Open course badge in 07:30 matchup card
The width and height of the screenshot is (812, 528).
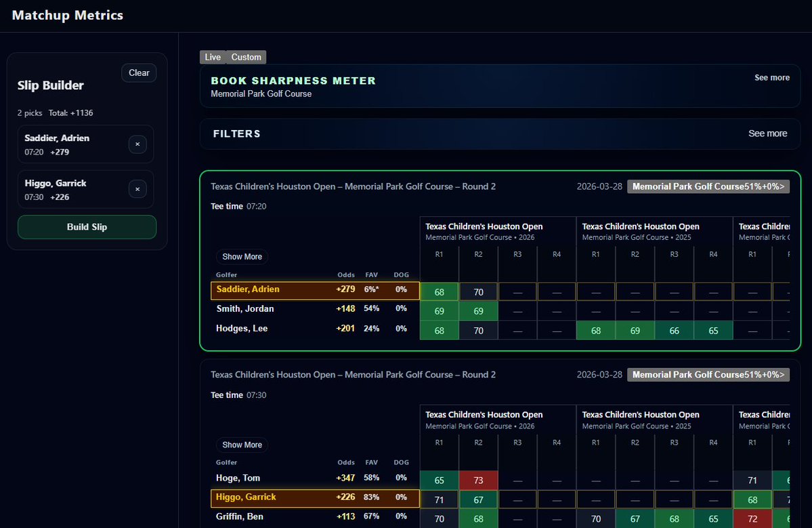pos(708,375)
